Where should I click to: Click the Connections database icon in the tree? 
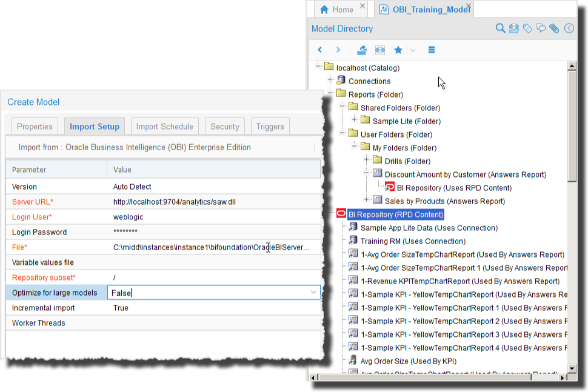[341, 80]
